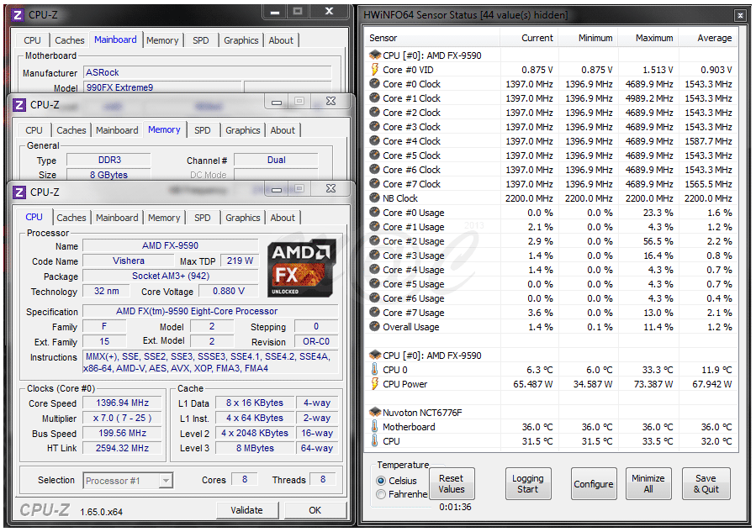Switch to CPU tab in front CPU-Z window
756x532 pixels.
tap(34, 217)
